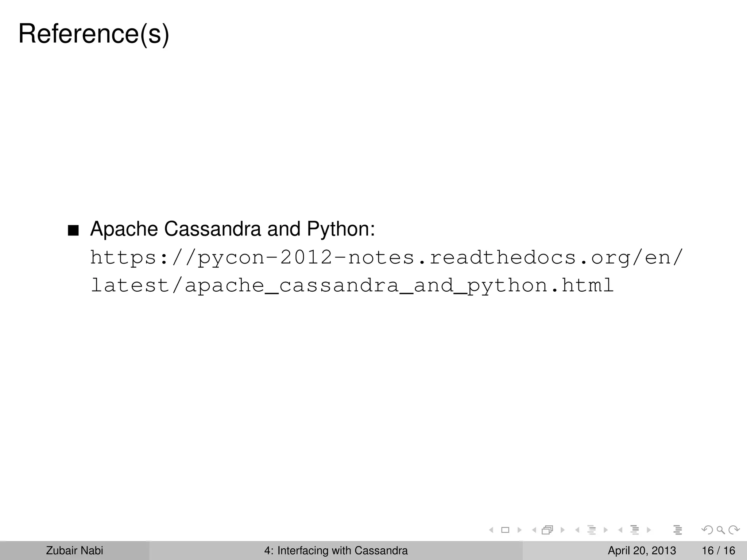The width and height of the screenshot is (747, 560).
Task: Click the magnifier search icon
Action: (x=721, y=530)
